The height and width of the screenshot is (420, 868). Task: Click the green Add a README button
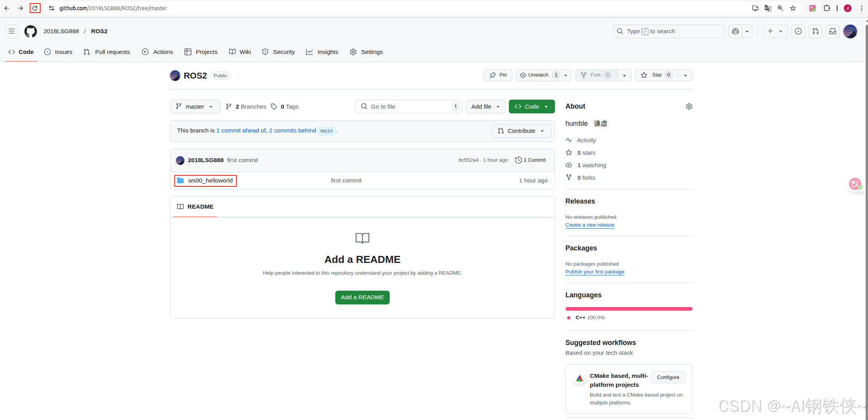(x=362, y=297)
